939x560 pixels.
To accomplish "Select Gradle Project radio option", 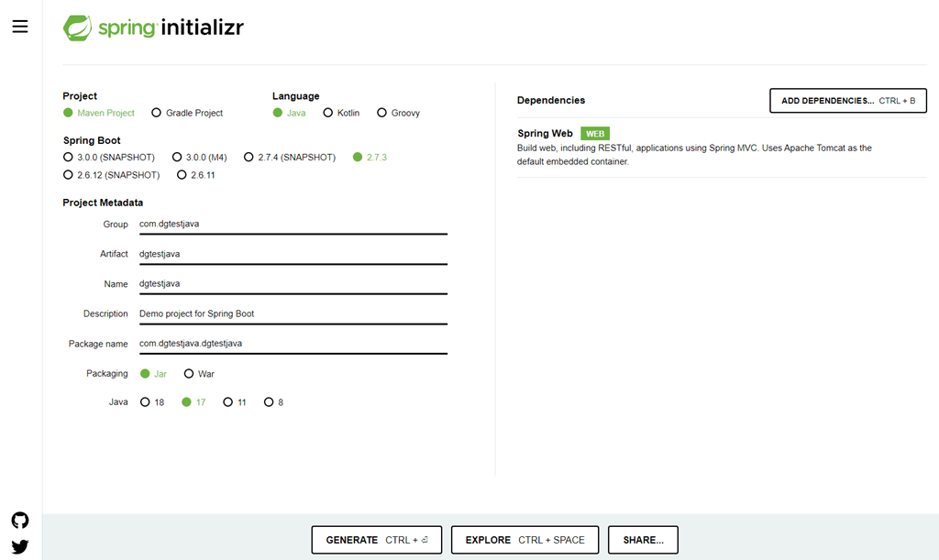I will [187, 113].
